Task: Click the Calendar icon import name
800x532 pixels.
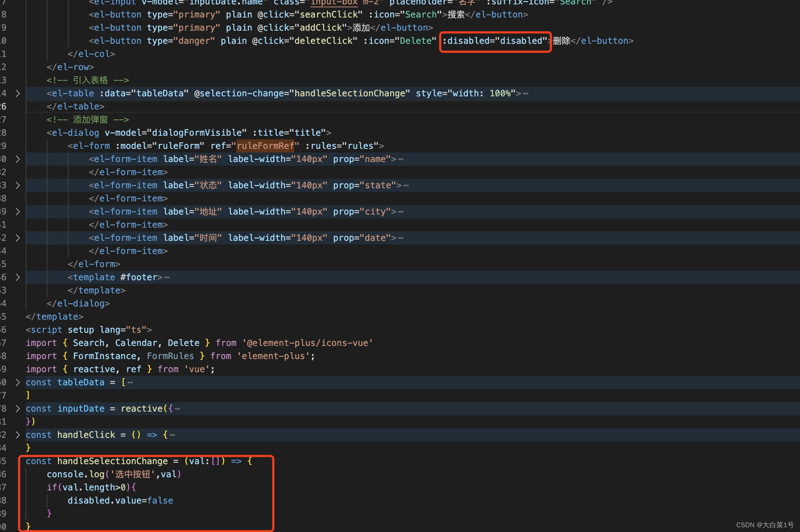Action: [136, 343]
